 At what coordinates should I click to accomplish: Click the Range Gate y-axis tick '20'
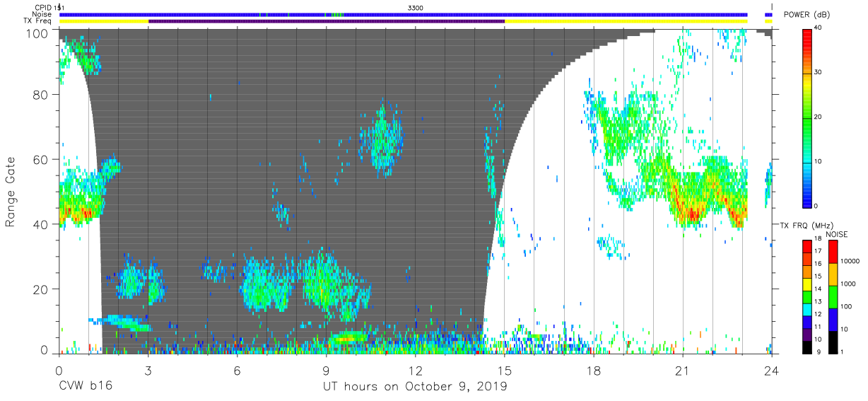42,289
